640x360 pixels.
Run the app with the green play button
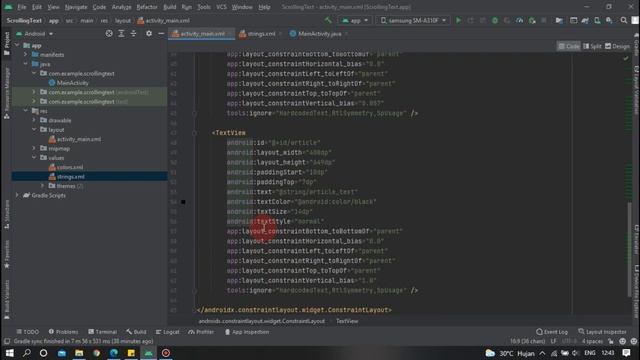click(458, 20)
